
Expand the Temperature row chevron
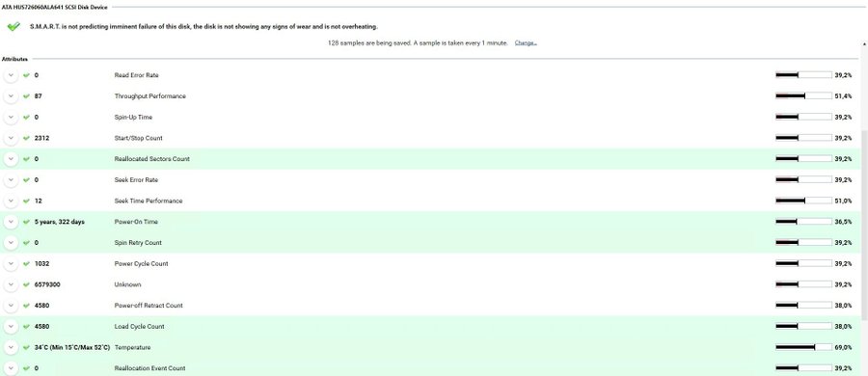click(11, 348)
